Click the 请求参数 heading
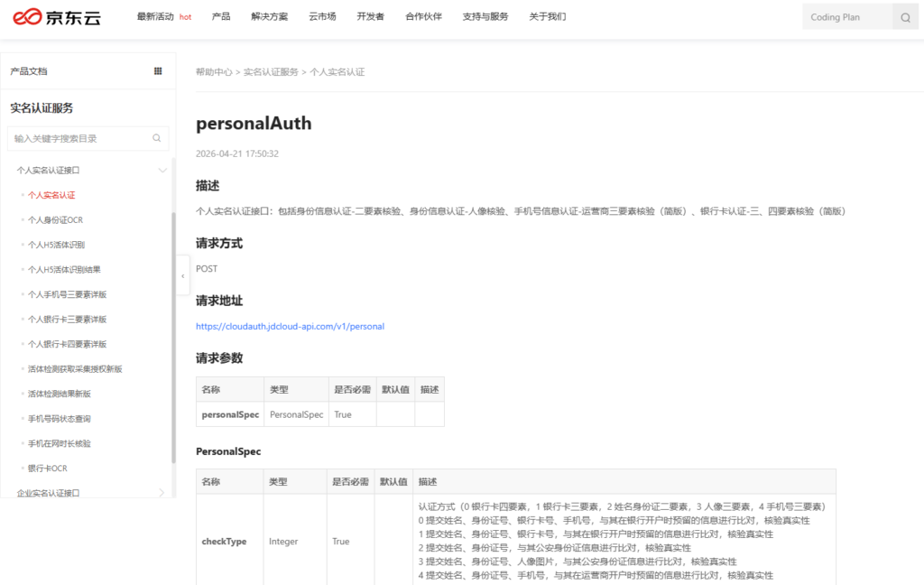Image resolution: width=924 pixels, height=585 pixels. pos(219,358)
